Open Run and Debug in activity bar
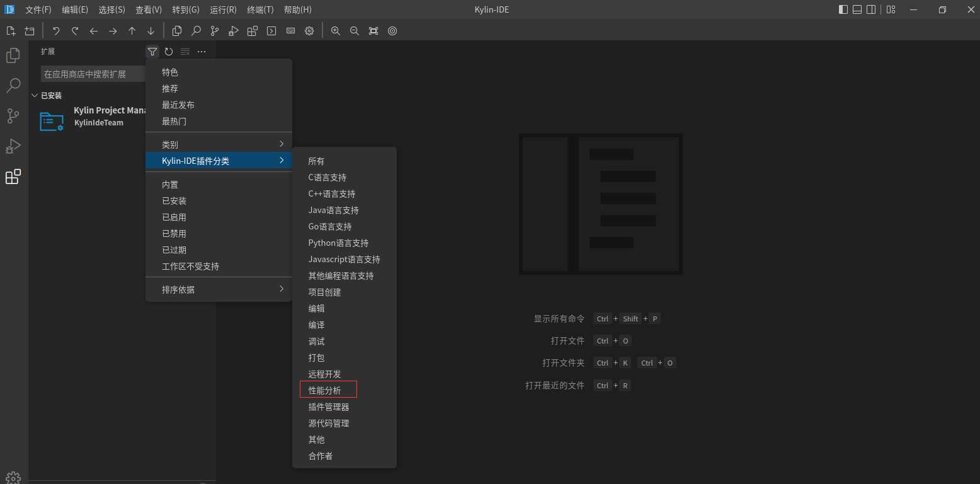The image size is (980, 484). tap(13, 147)
